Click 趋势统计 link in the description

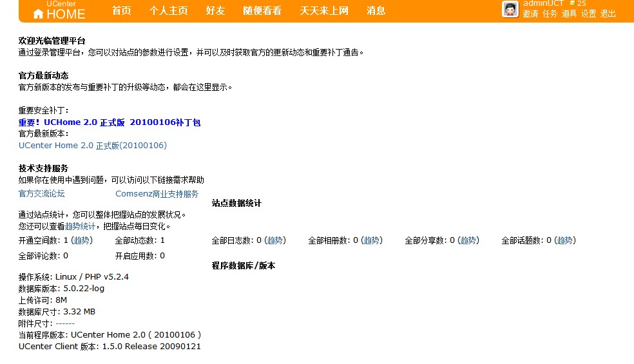pos(80,227)
